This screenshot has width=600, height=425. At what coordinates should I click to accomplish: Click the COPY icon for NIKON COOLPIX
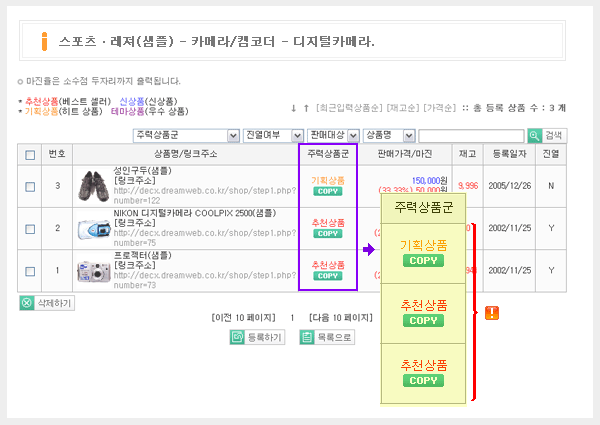click(x=327, y=233)
